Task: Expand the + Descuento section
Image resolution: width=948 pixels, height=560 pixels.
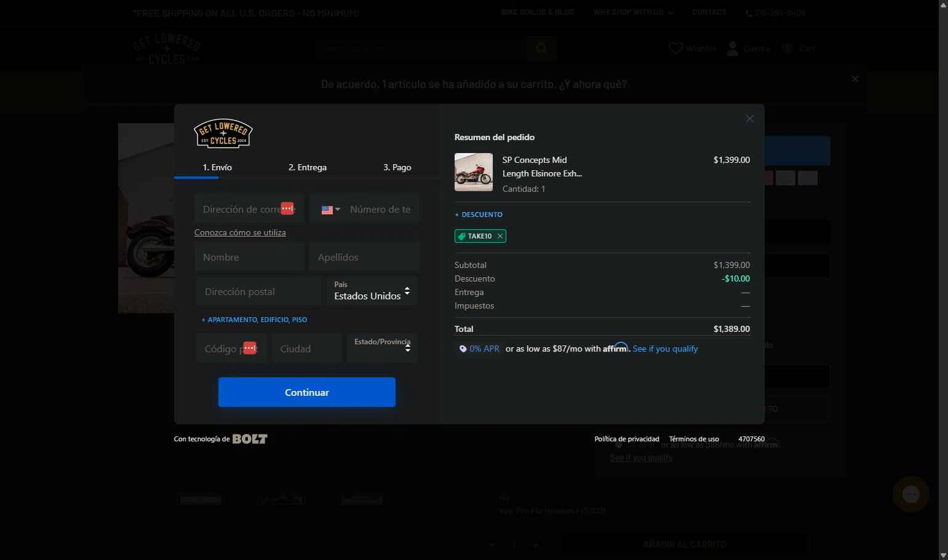Action: click(479, 215)
